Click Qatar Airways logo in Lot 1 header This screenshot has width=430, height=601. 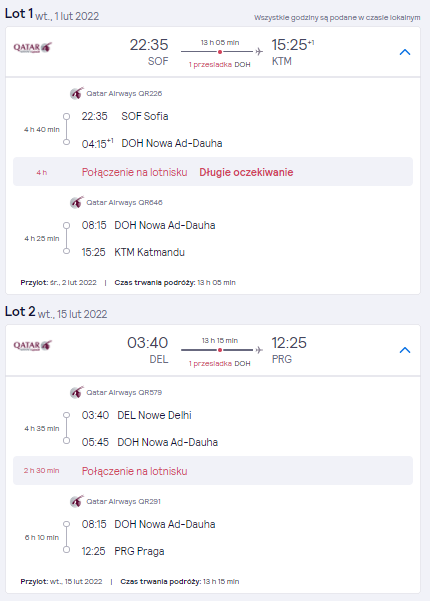tap(33, 48)
